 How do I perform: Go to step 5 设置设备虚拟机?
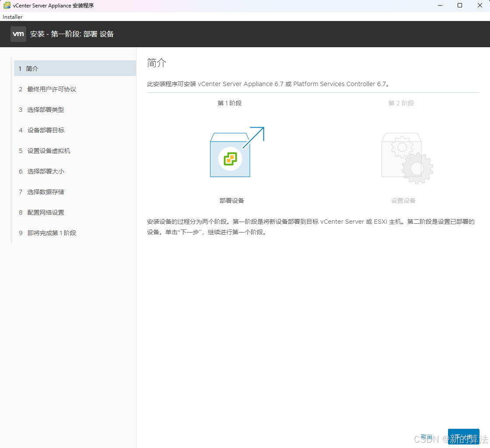tap(45, 151)
